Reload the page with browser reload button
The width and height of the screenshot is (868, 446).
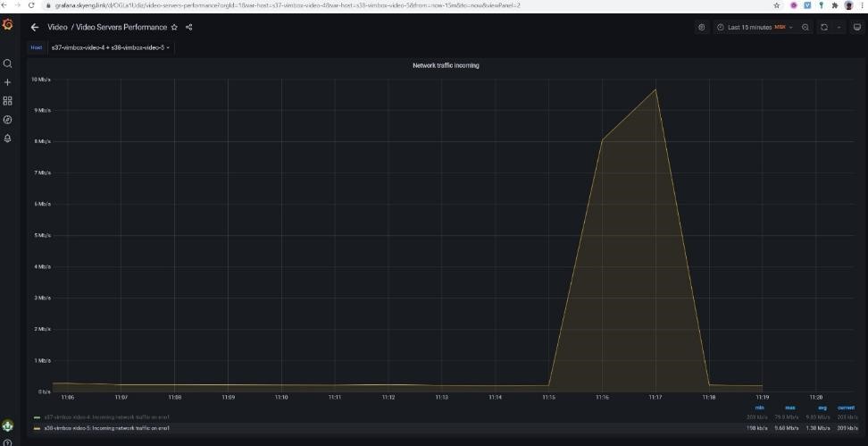[x=31, y=5]
